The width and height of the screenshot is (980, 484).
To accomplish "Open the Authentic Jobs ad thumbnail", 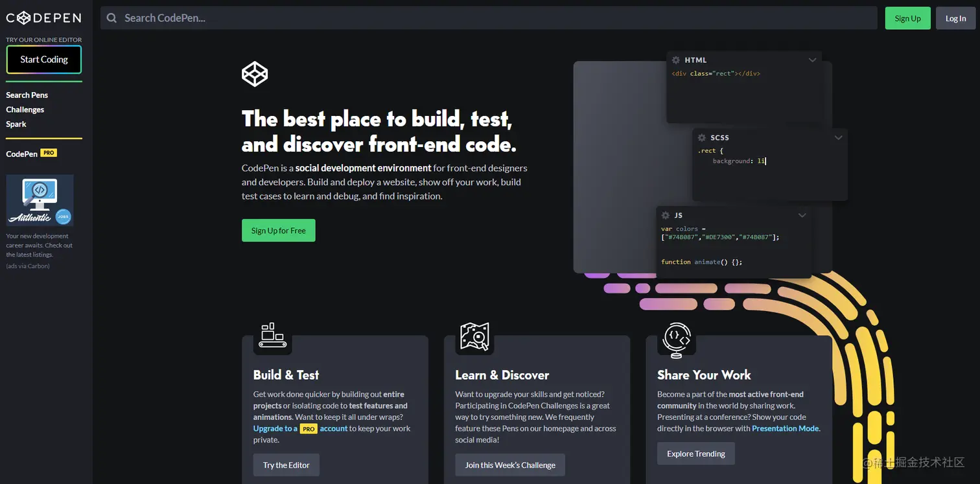I will click(40, 200).
